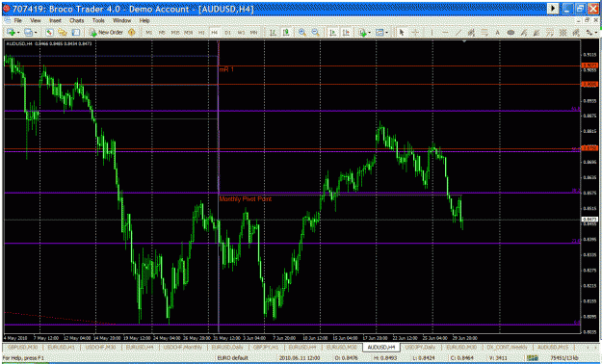Click the Zoom Out magnifier icon
The image size is (602, 364).
[x=315, y=33]
